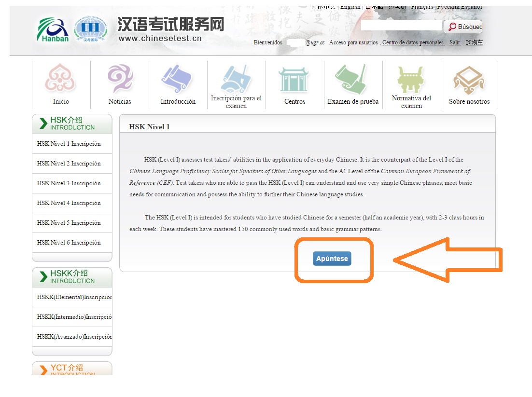Click the blue Apúntese button

point(332,259)
